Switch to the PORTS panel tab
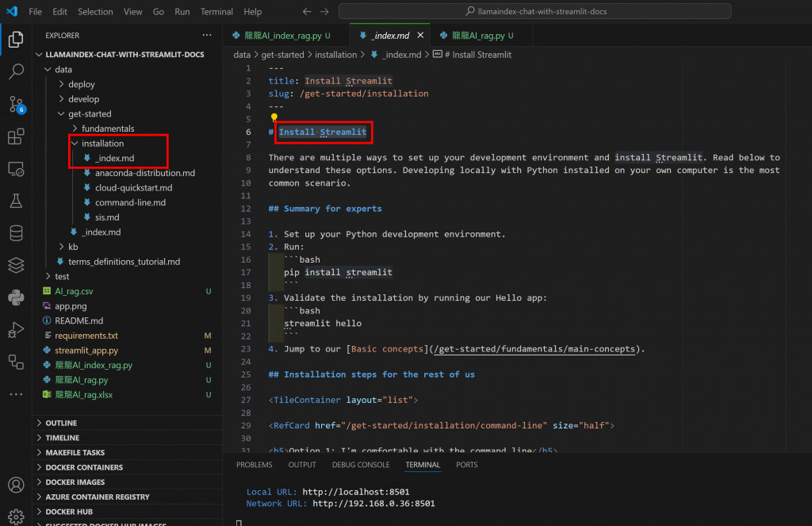Viewport: 812px width, 526px height. (466, 465)
